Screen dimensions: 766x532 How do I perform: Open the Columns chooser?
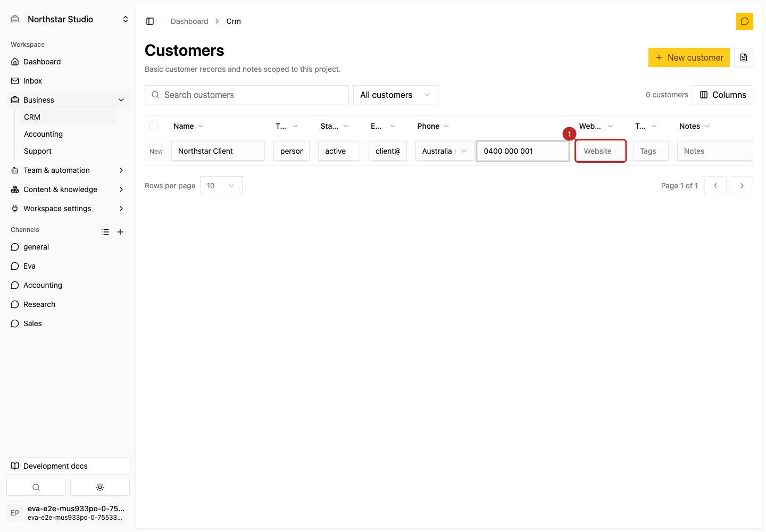(x=723, y=95)
